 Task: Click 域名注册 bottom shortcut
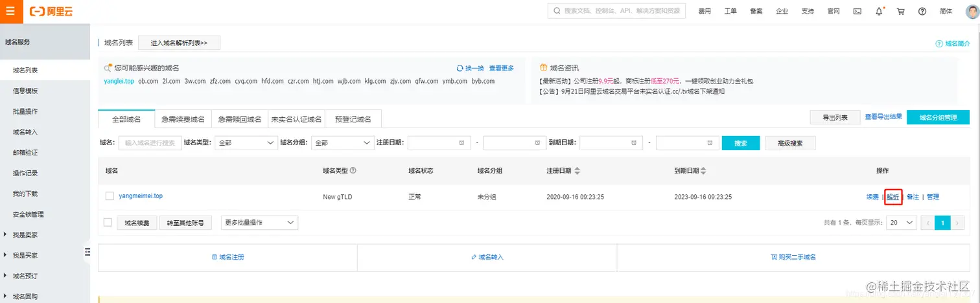[227, 257]
